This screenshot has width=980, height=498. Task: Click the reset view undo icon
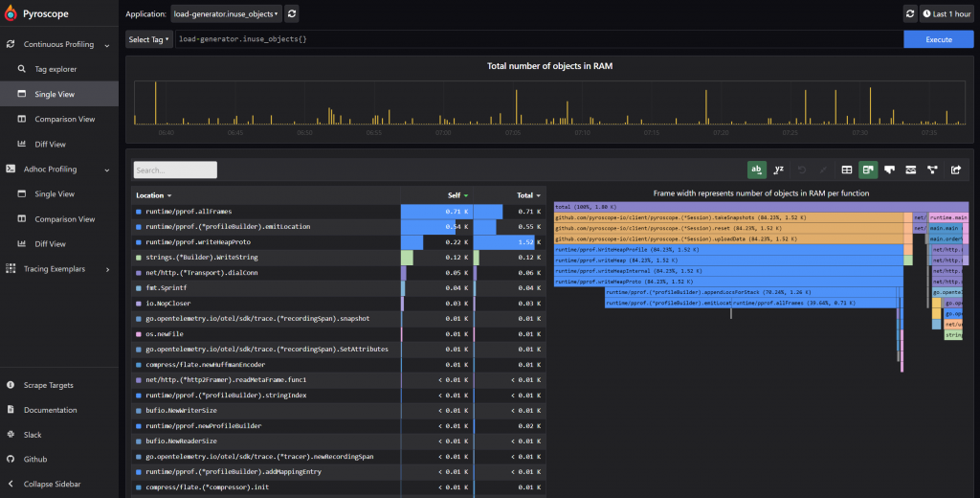(801, 170)
